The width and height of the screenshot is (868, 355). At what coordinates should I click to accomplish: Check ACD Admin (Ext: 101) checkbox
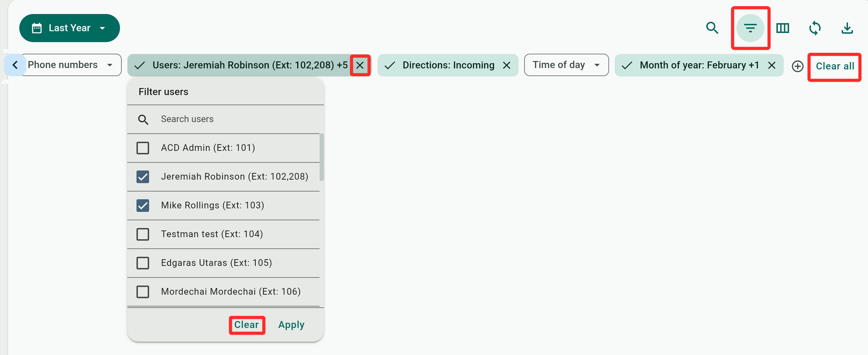click(x=143, y=148)
